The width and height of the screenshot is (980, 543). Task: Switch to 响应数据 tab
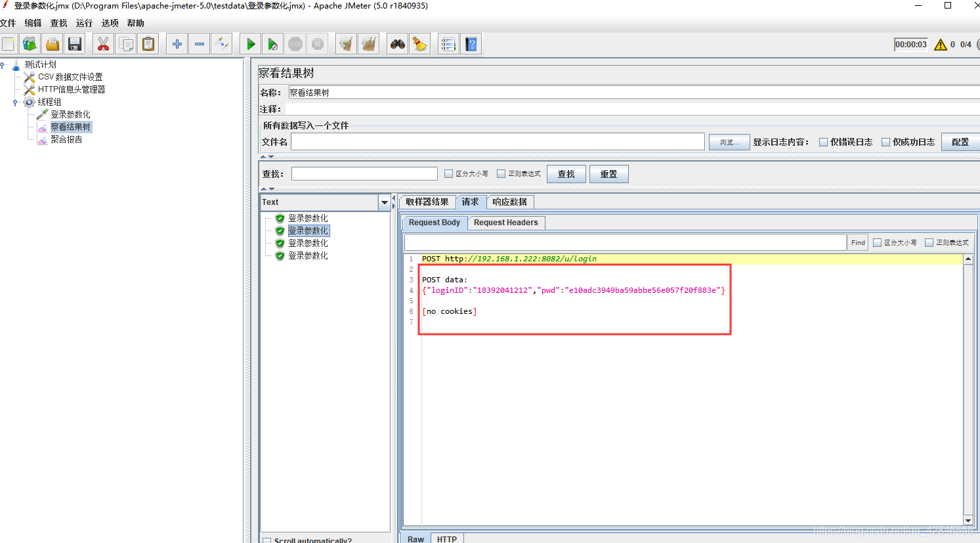[509, 202]
